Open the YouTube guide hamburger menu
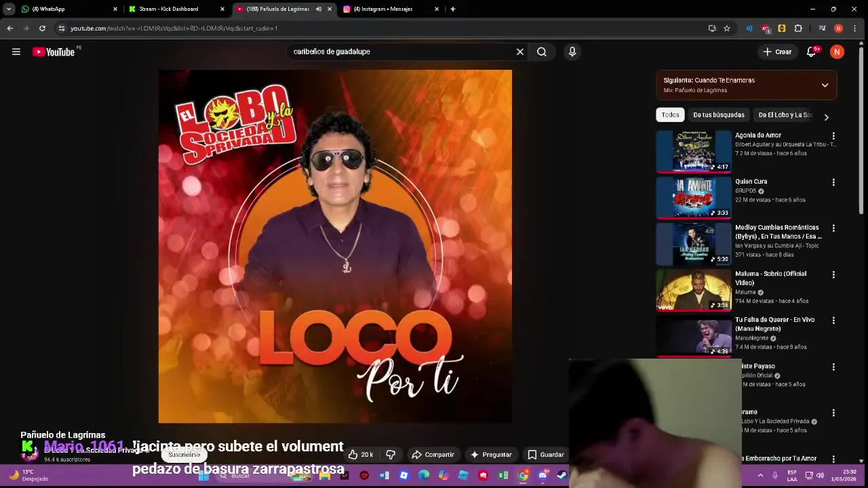The height and width of the screenshot is (488, 868). [16, 52]
